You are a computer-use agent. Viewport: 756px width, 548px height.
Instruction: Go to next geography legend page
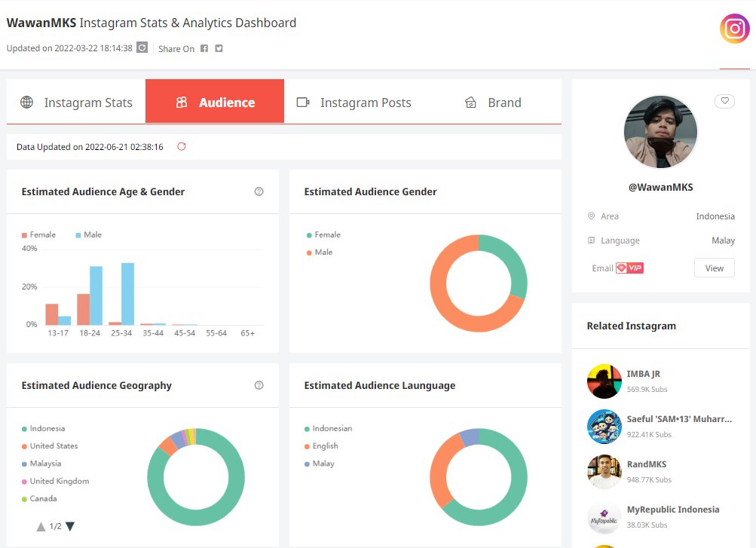point(70,526)
